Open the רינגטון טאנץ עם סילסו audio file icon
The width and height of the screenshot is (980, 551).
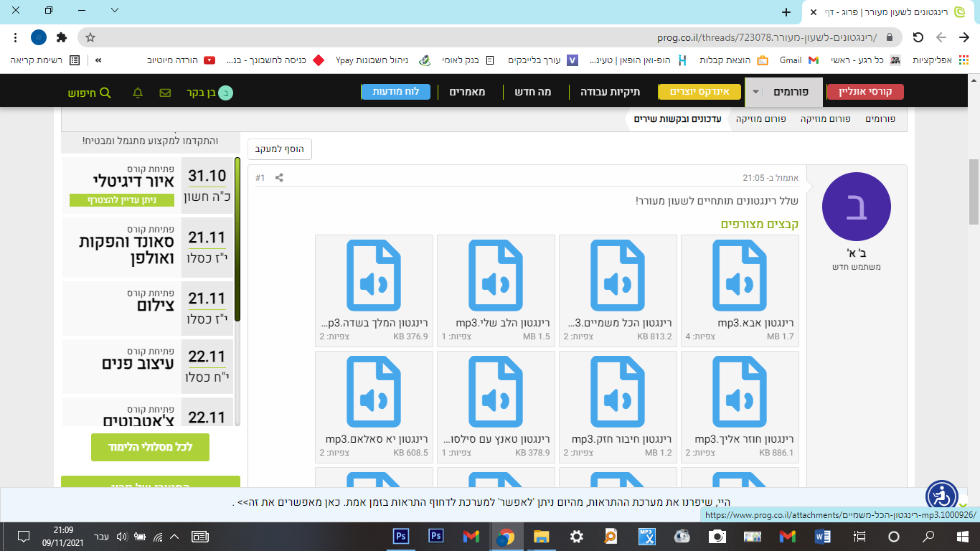pyautogui.click(x=495, y=392)
